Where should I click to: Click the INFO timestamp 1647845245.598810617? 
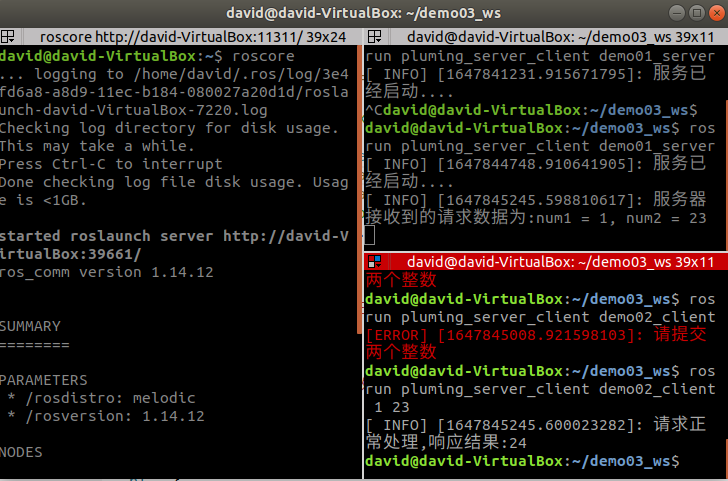click(x=537, y=200)
